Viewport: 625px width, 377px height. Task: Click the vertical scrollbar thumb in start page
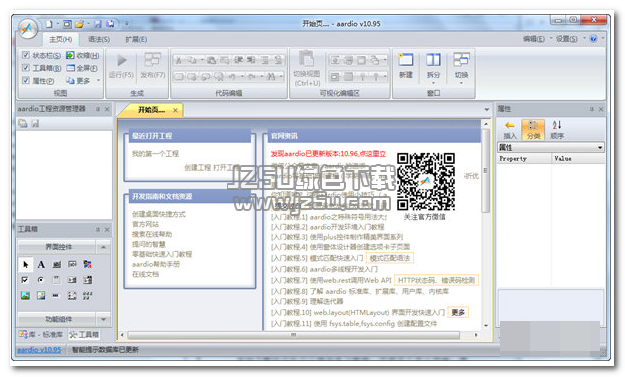click(485, 170)
